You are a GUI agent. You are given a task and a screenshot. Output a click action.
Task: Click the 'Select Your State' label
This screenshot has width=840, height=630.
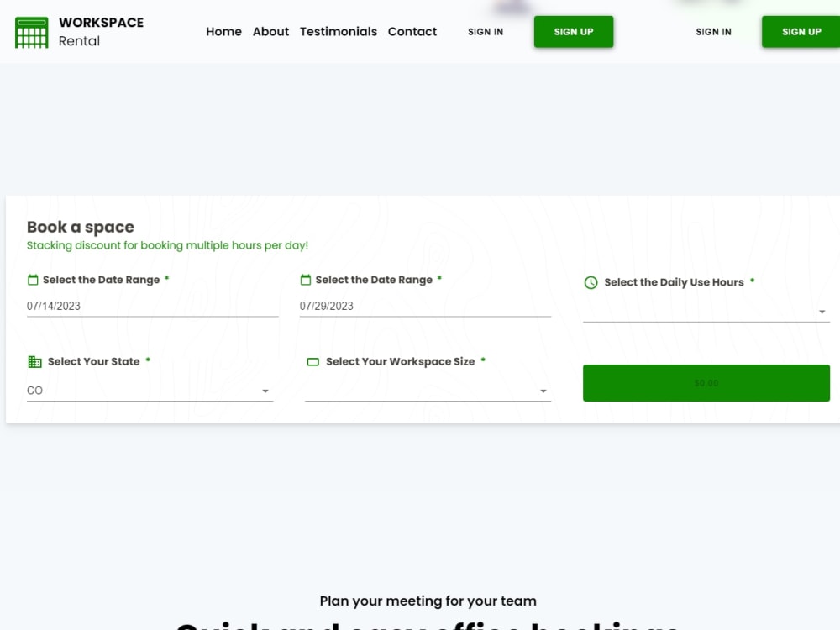(x=94, y=361)
